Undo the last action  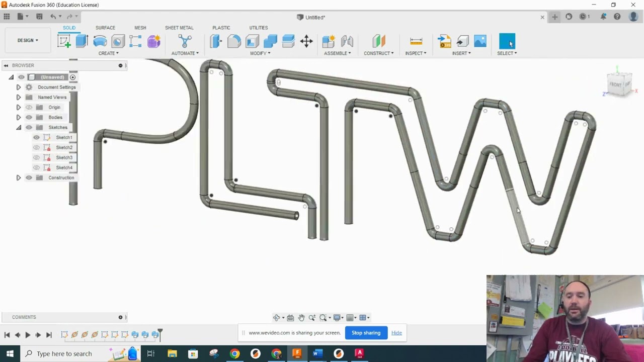tap(53, 17)
